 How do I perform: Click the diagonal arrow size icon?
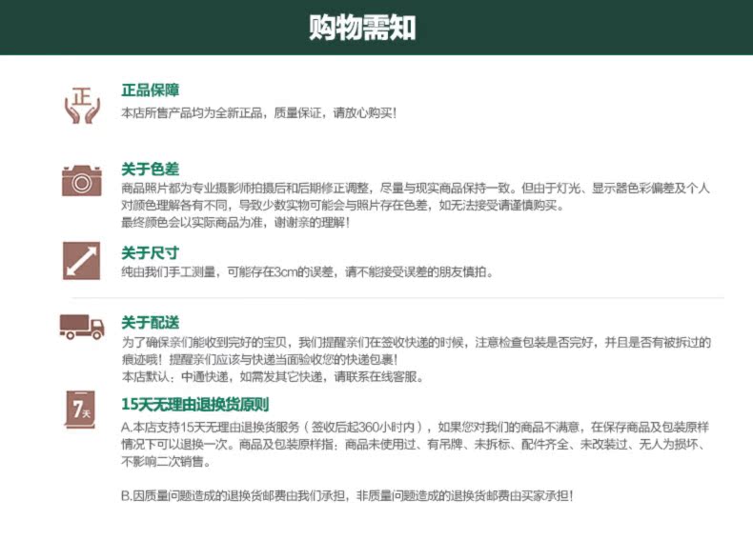pyautogui.click(x=82, y=261)
